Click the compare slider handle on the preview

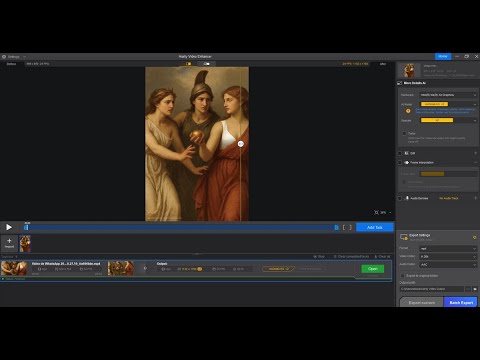(x=241, y=144)
